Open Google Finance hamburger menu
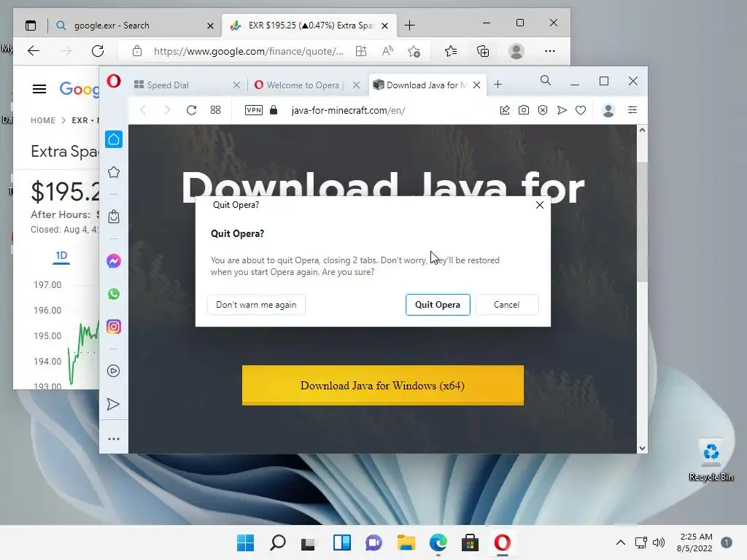The width and height of the screenshot is (747, 560). 39,88
